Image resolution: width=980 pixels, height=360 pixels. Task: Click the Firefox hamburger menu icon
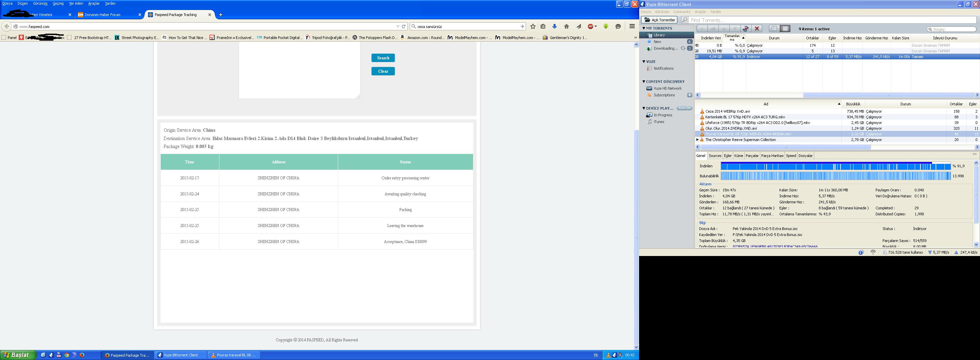pos(631,26)
